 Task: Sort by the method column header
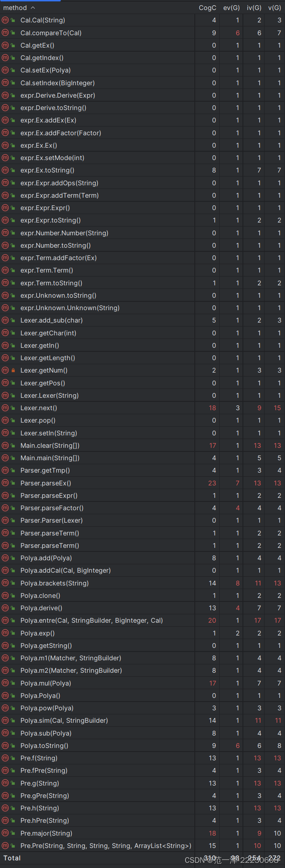click(x=15, y=8)
